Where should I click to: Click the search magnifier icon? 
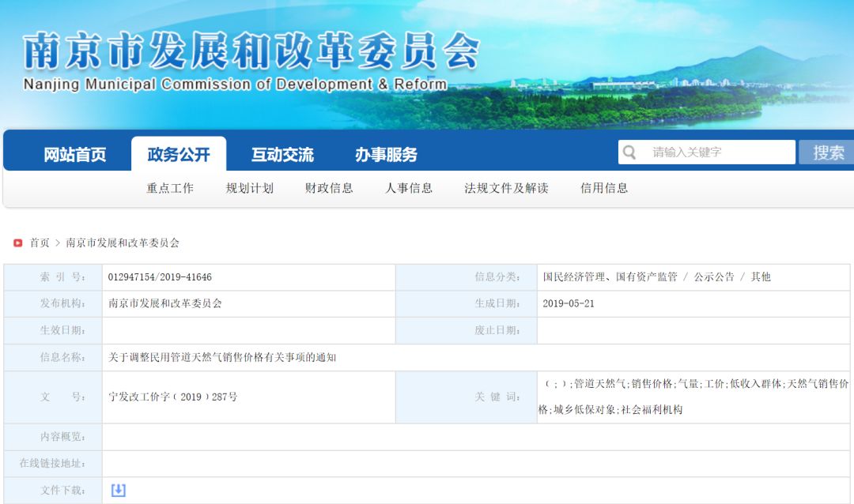tap(629, 152)
